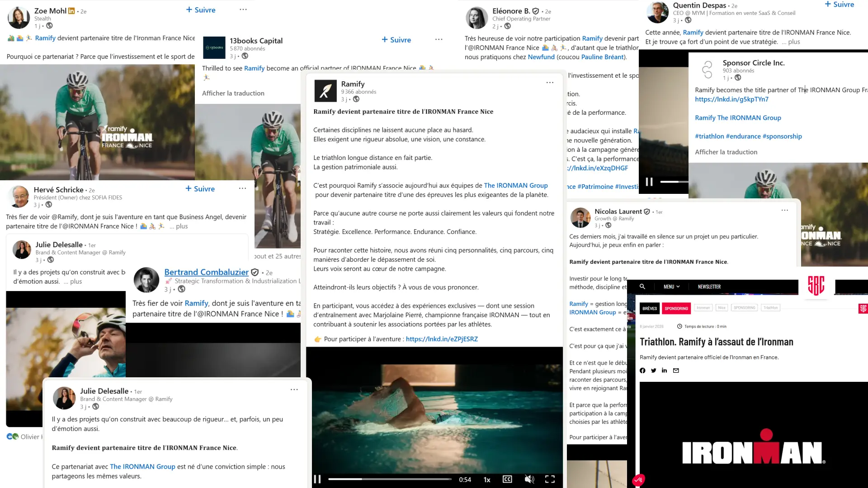Enable closed captions with the CC button

pos(507,479)
